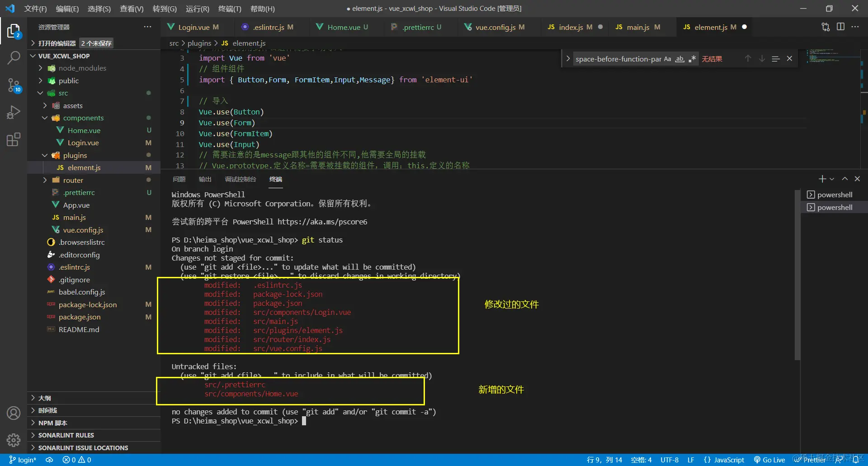Open the Extensions view
Viewport: 868px width, 466px height.
14,139
